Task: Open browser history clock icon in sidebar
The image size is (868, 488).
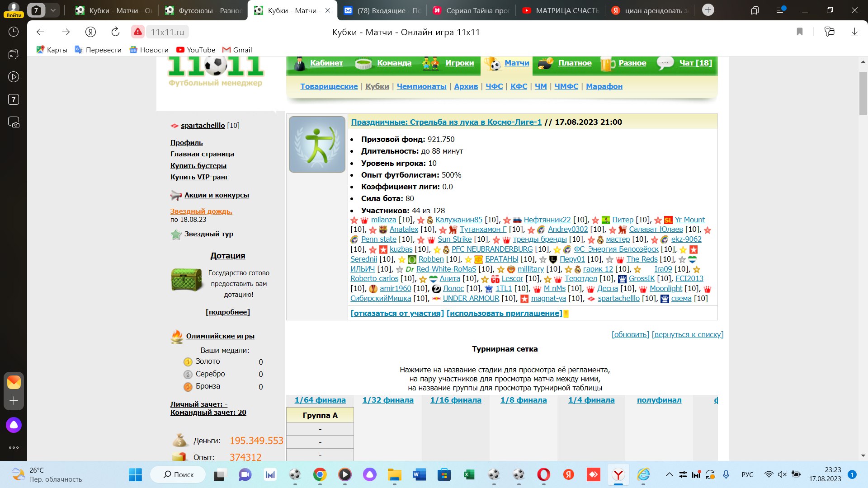Action: click(14, 32)
